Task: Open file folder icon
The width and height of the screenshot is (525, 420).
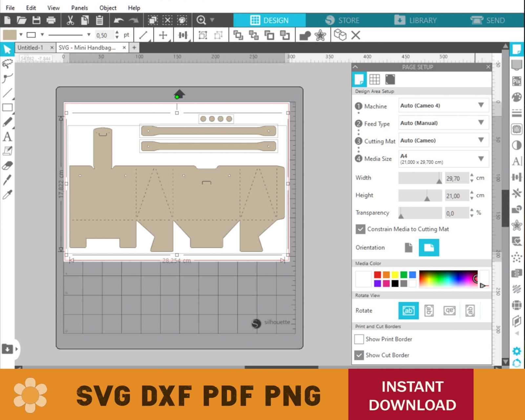Action: [x=22, y=20]
